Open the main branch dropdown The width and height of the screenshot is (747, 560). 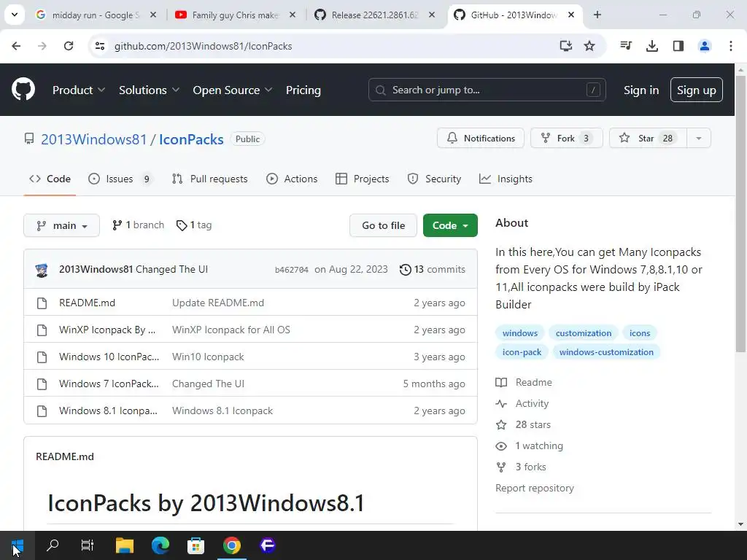pyautogui.click(x=61, y=225)
